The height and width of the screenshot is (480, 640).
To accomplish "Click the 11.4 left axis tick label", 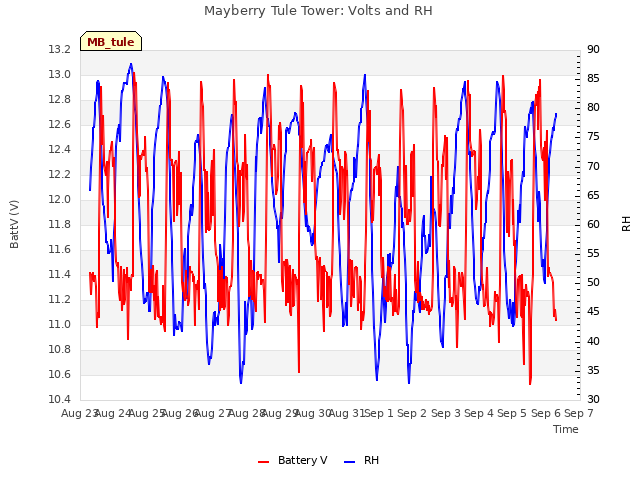I will 60,274.
